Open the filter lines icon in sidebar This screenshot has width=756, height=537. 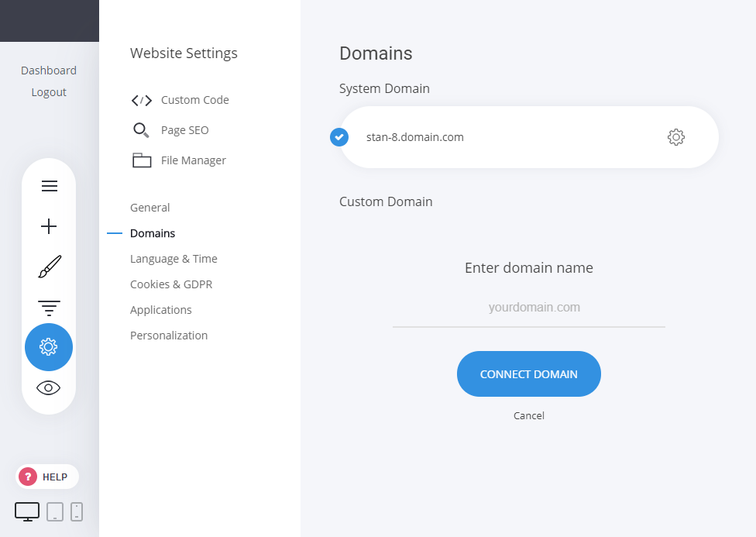(x=49, y=307)
